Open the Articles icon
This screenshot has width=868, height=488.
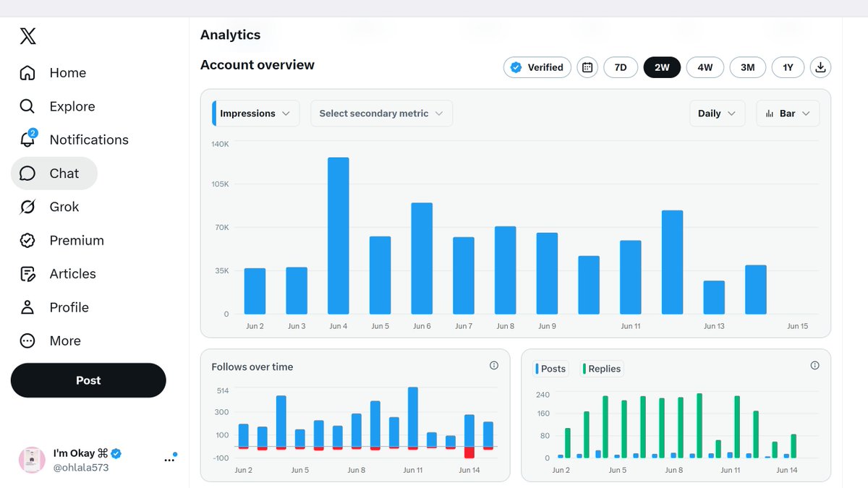pos(27,274)
